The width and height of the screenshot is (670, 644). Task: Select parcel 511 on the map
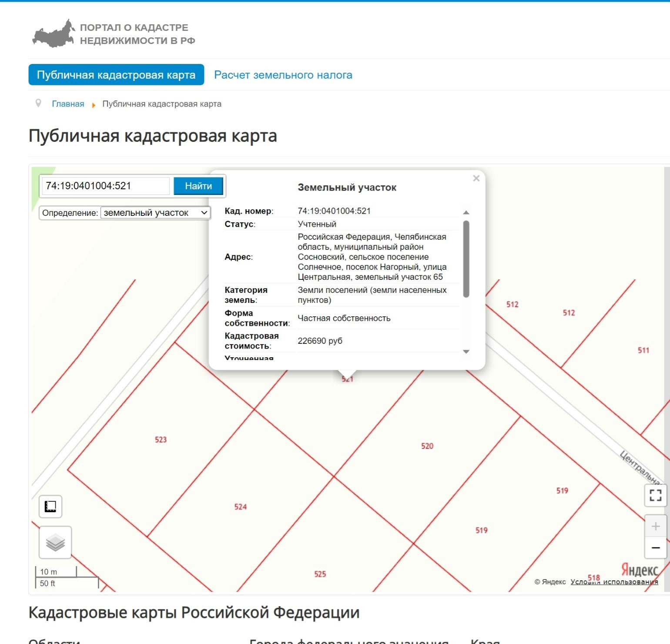[x=643, y=350]
